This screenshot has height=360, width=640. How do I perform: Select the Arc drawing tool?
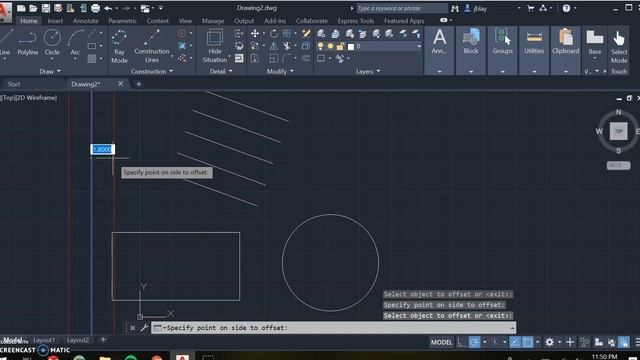(x=75, y=43)
